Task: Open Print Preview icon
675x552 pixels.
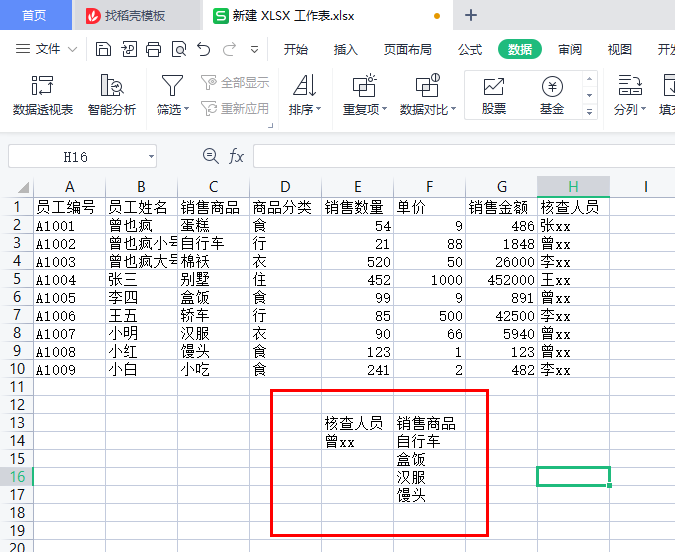Action: [179, 50]
